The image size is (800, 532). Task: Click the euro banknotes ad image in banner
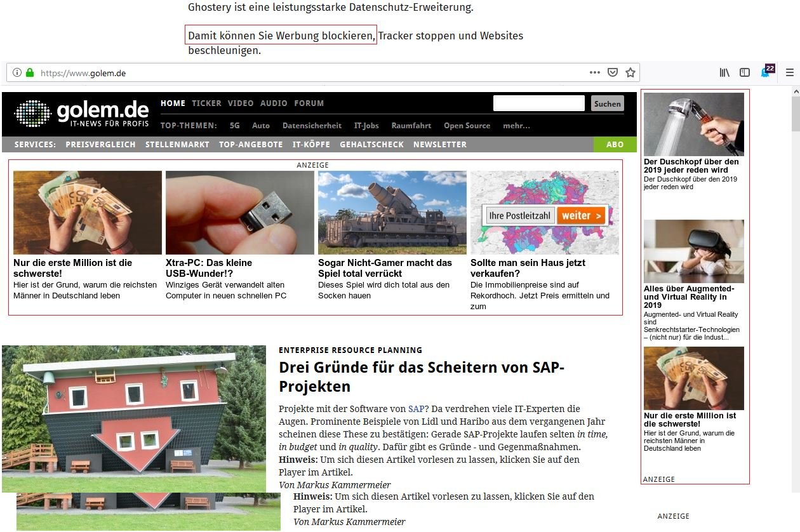coord(88,213)
